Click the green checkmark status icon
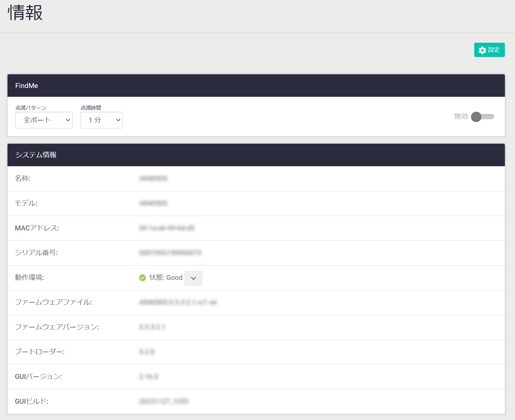The height and width of the screenshot is (420, 515). (x=142, y=278)
